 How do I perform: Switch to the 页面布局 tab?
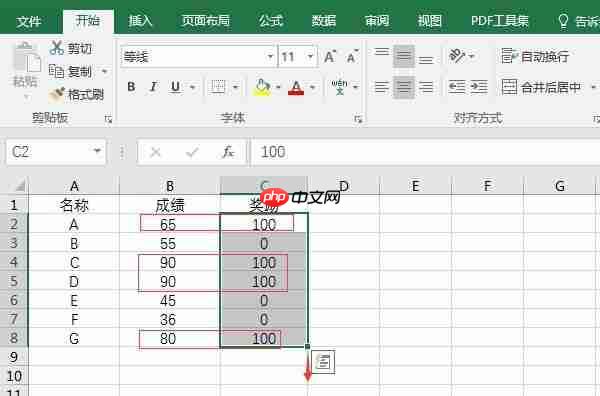click(206, 21)
